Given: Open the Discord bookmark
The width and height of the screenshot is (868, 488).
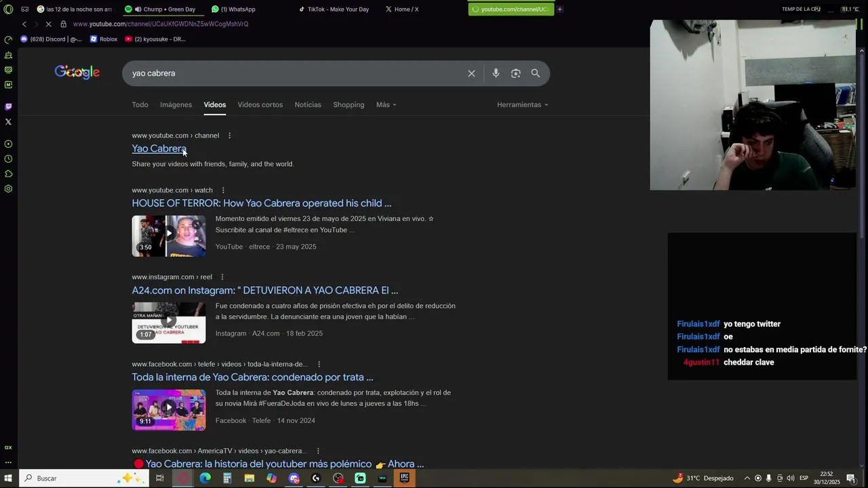Looking at the screenshot, I should point(51,39).
